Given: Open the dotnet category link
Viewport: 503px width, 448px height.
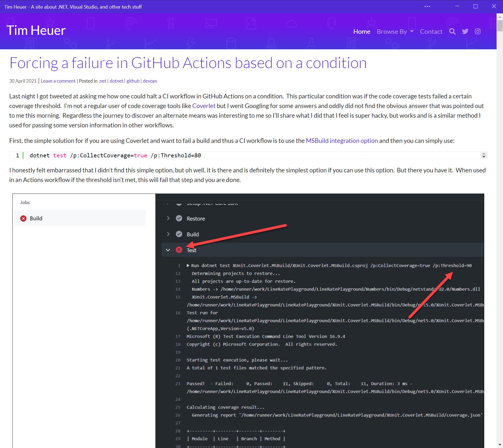Looking at the screenshot, I should pos(116,81).
